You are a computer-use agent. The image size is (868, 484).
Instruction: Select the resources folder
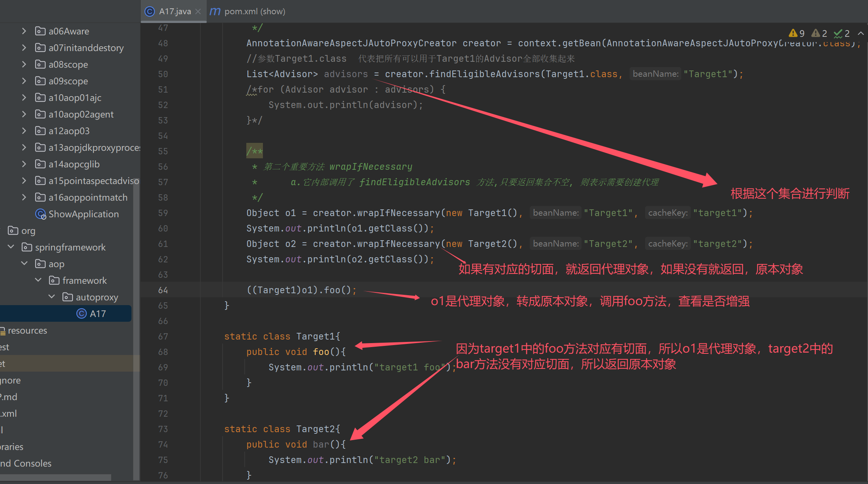[27, 330]
